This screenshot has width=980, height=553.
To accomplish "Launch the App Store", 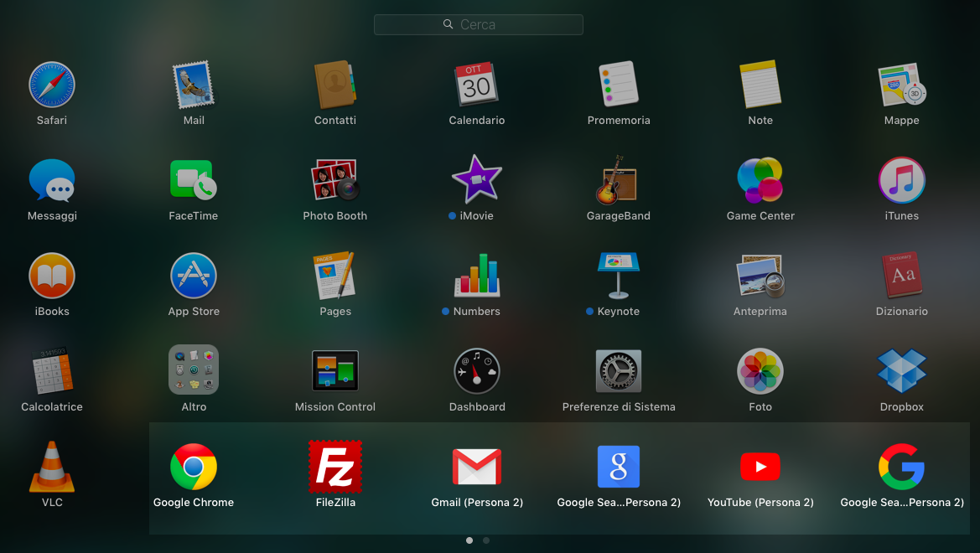I will coord(193,276).
